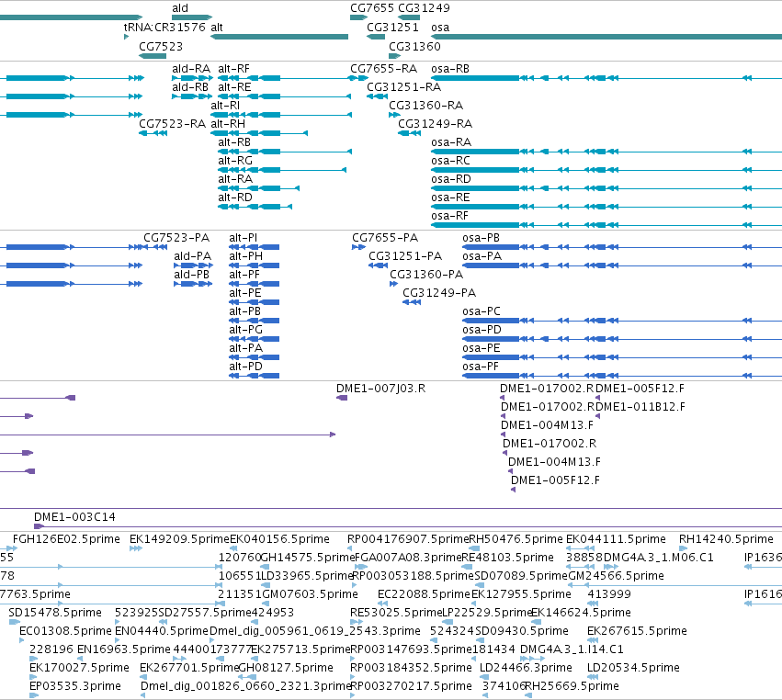Select the osa-RE transcript

606,207
